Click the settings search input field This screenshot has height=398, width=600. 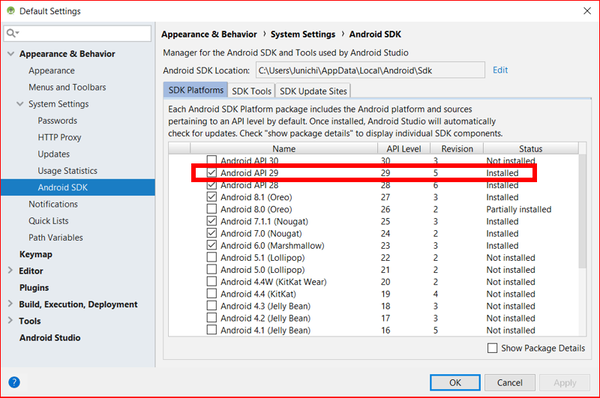click(77, 33)
